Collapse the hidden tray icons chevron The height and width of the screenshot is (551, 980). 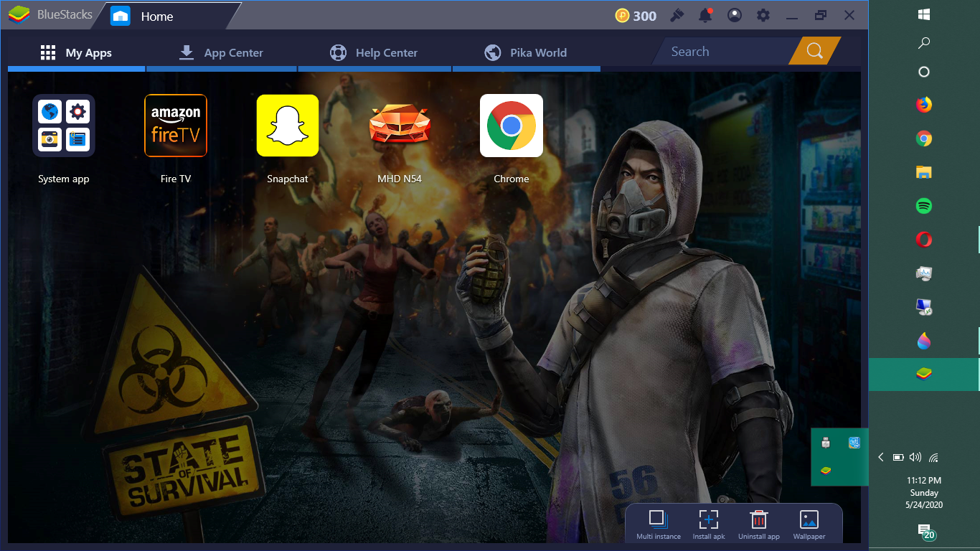click(x=881, y=457)
